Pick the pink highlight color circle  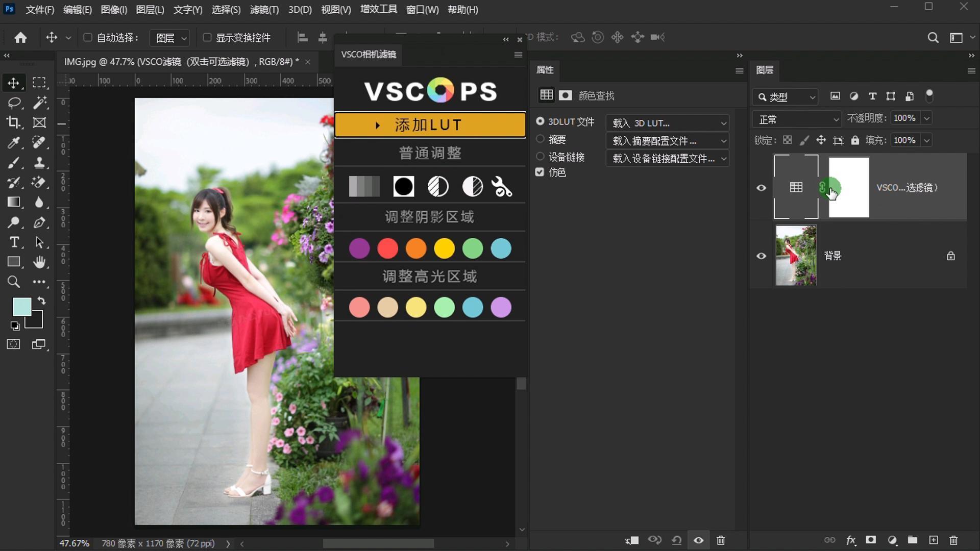[359, 308]
